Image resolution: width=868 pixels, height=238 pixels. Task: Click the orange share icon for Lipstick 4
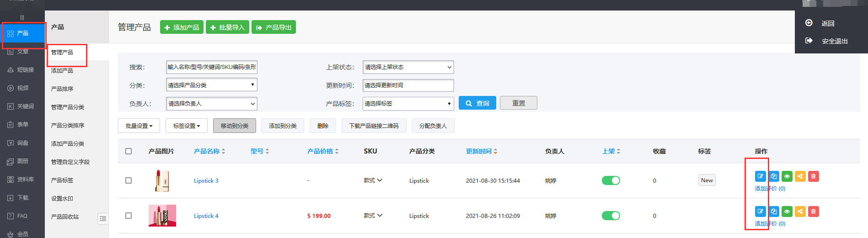pyautogui.click(x=800, y=212)
